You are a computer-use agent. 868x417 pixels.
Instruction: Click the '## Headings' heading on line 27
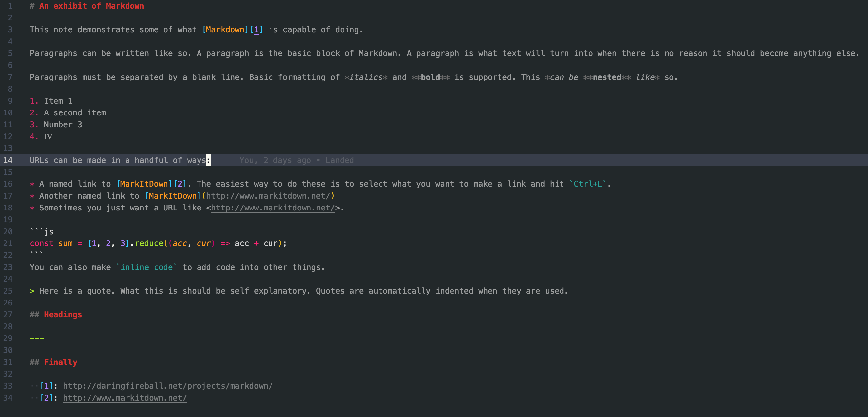tap(55, 314)
